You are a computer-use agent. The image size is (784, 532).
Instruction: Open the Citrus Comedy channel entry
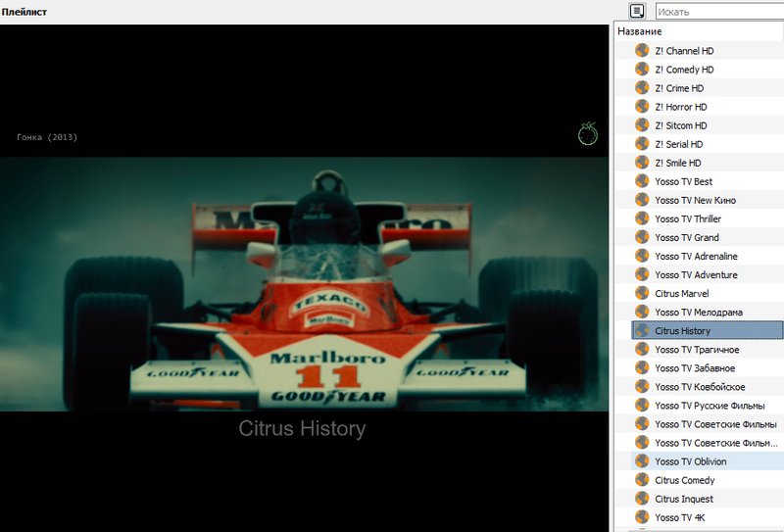684,480
